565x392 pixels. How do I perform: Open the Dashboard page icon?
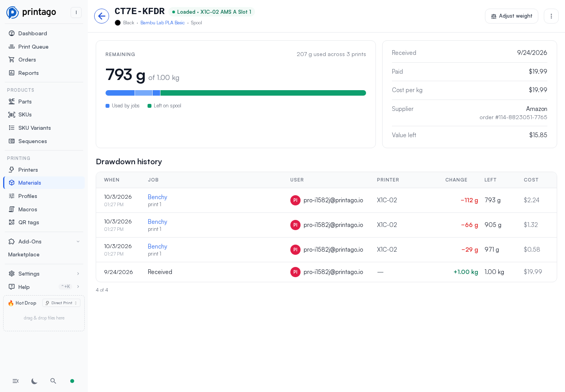click(x=12, y=33)
